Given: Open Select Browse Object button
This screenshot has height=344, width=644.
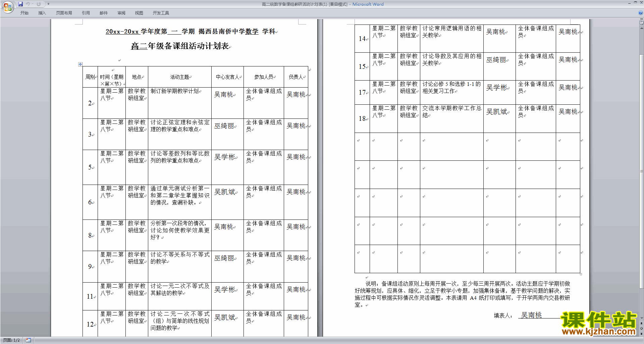Looking at the screenshot, I should pyautogui.click(x=642, y=328).
